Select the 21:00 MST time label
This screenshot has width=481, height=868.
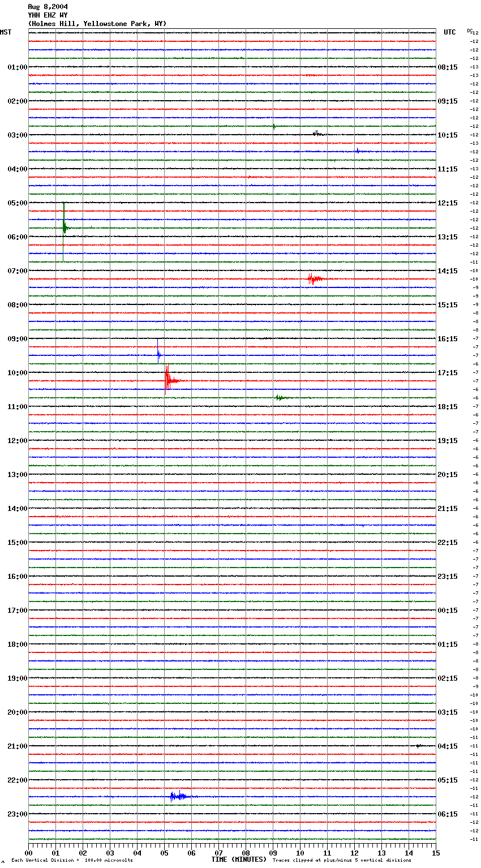tap(18, 746)
